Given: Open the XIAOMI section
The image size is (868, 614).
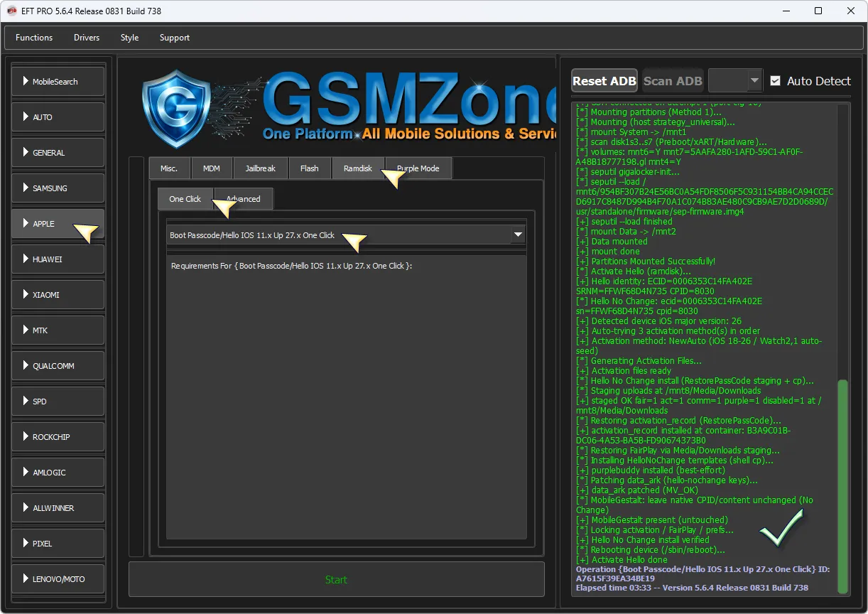Looking at the screenshot, I should (x=58, y=295).
